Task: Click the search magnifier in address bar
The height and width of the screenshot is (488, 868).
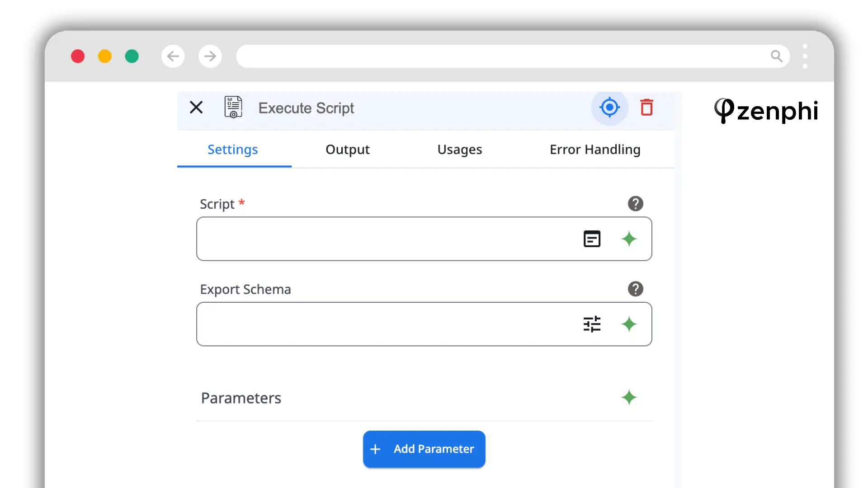Action: [x=776, y=56]
